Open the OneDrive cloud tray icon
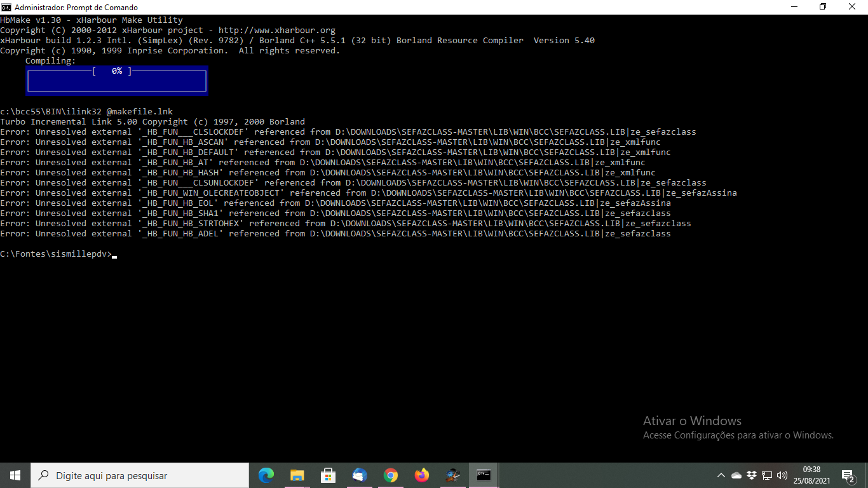The image size is (868, 488). click(736, 475)
